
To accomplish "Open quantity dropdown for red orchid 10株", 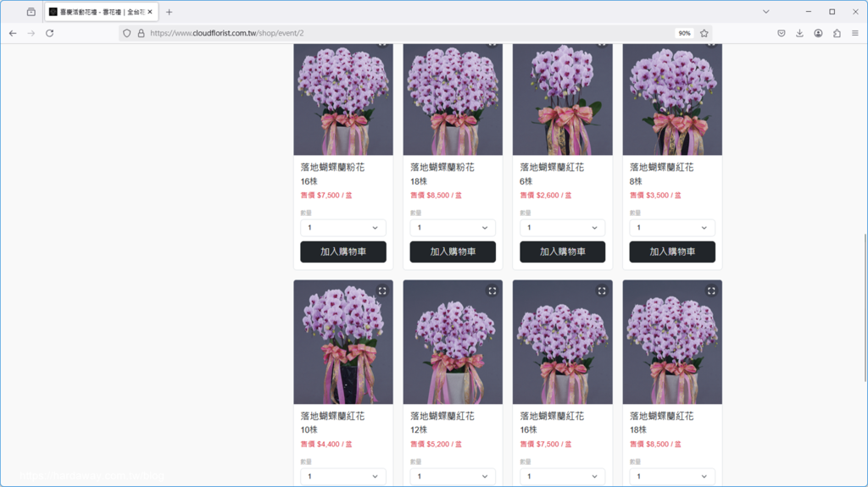I will pos(343,476).
